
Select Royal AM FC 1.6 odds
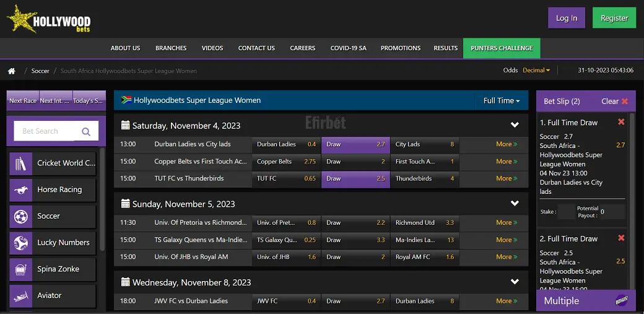[x=425, y=257]
